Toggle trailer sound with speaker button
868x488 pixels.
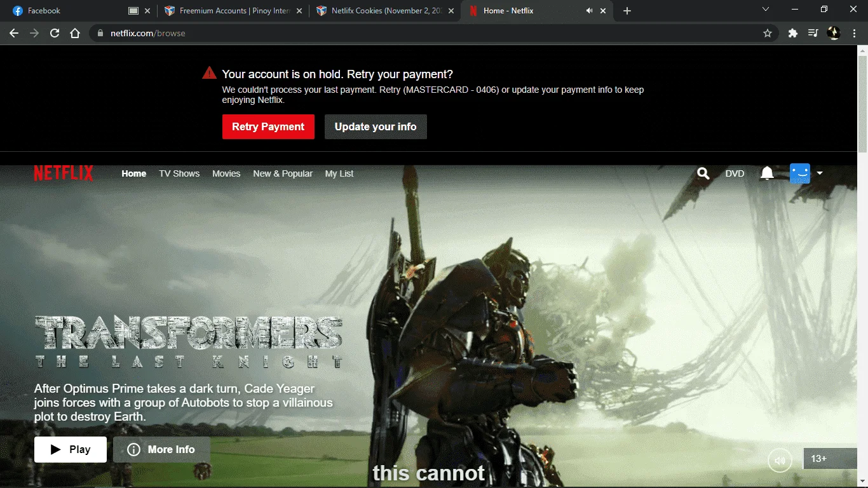(x=780, y=461)
